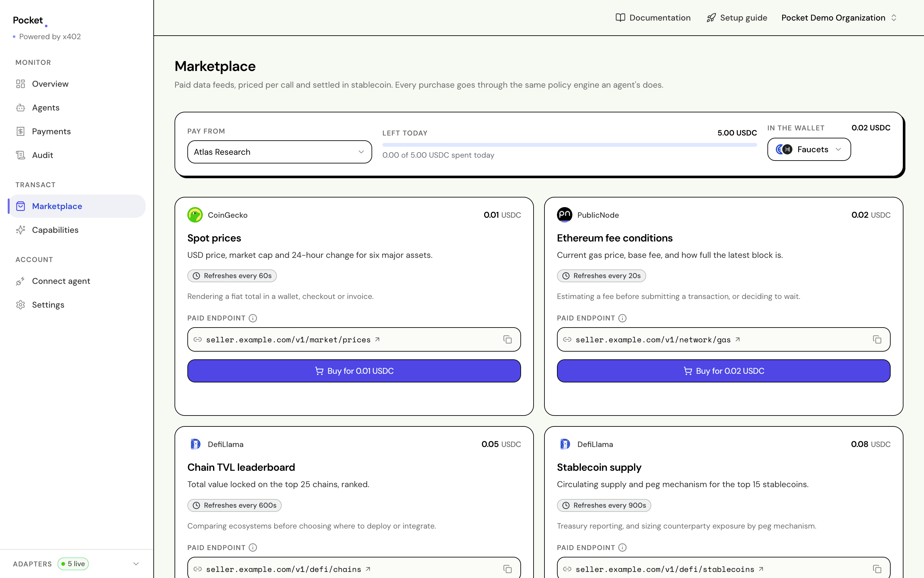Show info for Stablecoin supply paid endpoint

622,547
